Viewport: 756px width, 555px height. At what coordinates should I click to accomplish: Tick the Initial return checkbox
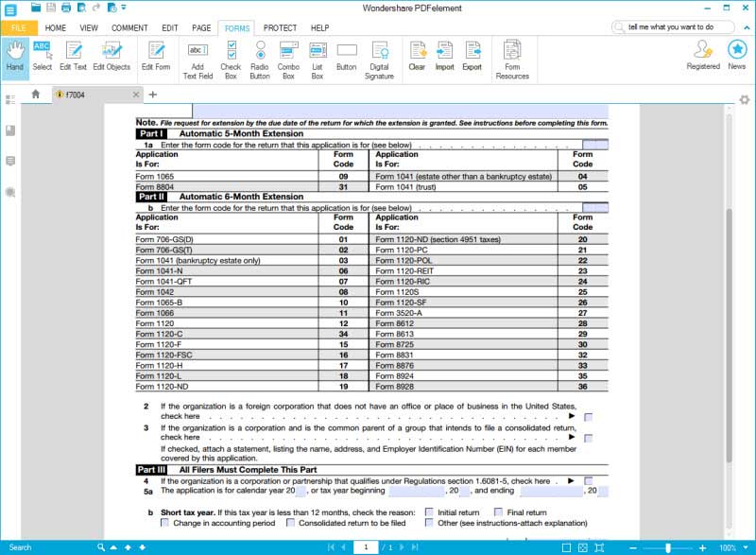point(429,512)
